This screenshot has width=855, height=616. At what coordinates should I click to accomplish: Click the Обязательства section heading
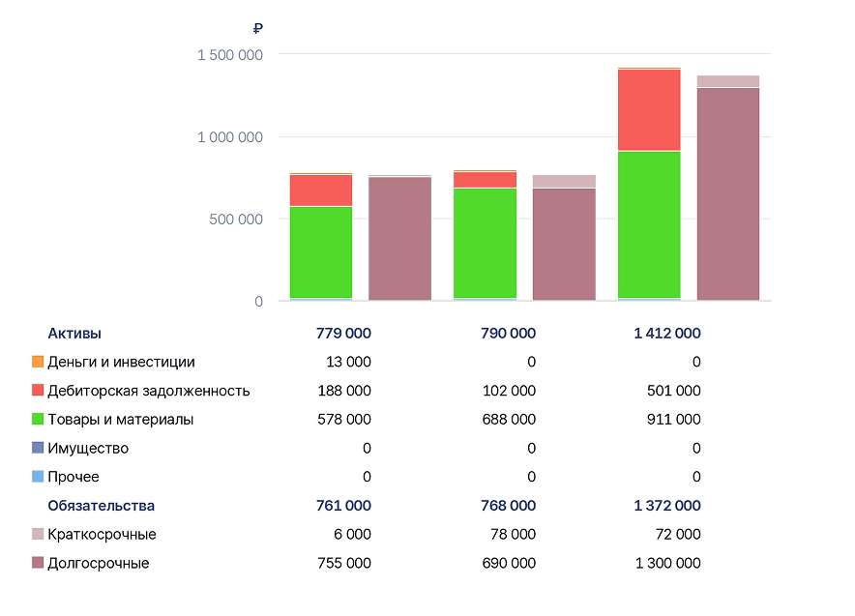click(x=101, y=506)
